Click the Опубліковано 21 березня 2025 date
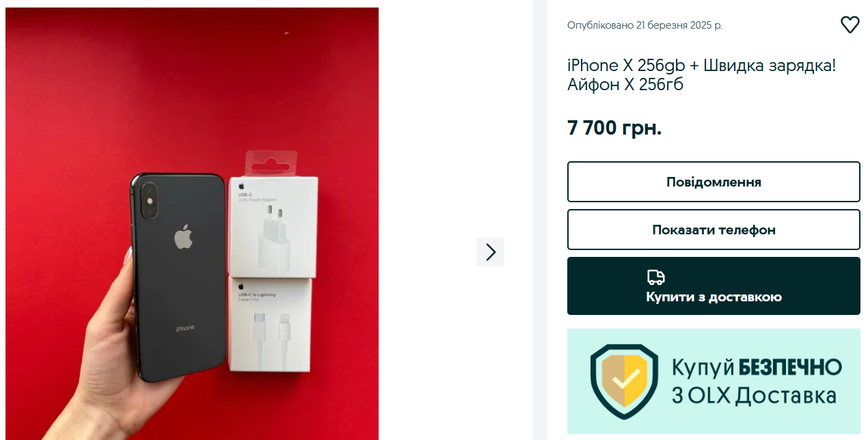Screen dimensions: 868x440 coord(645,25)
